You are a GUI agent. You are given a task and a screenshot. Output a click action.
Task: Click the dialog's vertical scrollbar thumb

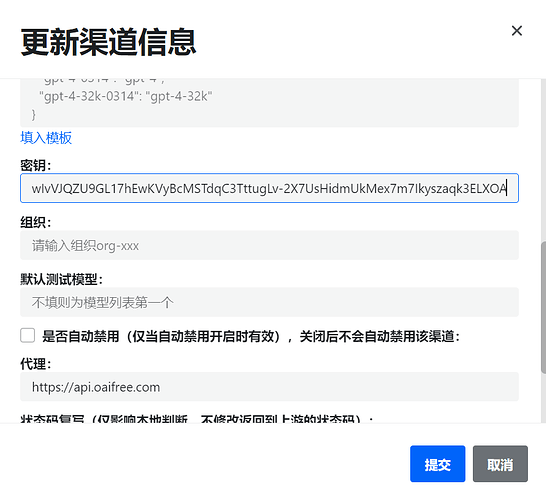(543, 307)
